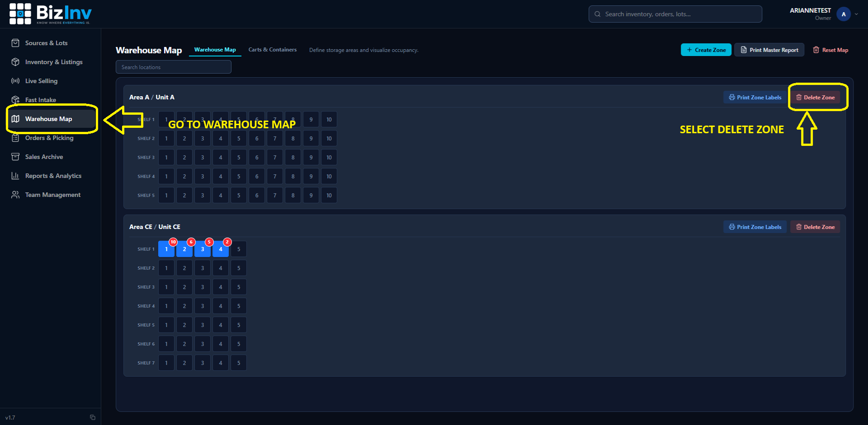Viewport: 868px width, 425px height.
Task: Select Area CE shelf 1 bin 2
Action: coord(184,249)
